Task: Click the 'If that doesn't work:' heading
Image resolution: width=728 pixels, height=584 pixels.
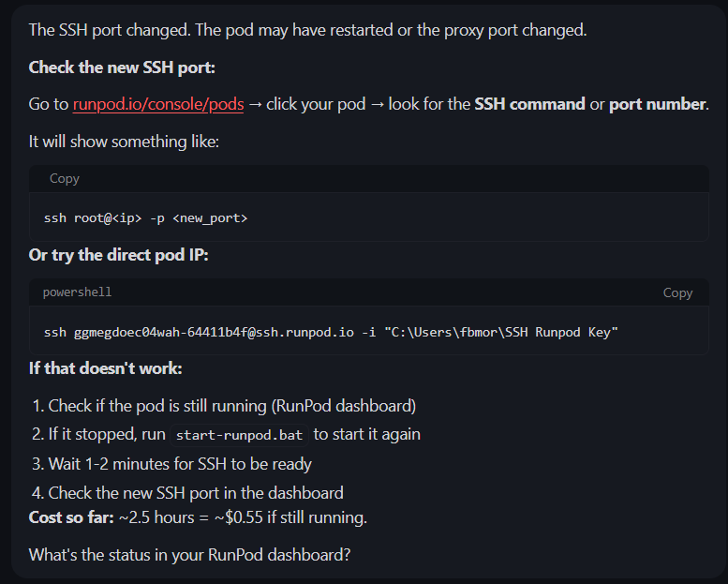Action: pos(105,368)
